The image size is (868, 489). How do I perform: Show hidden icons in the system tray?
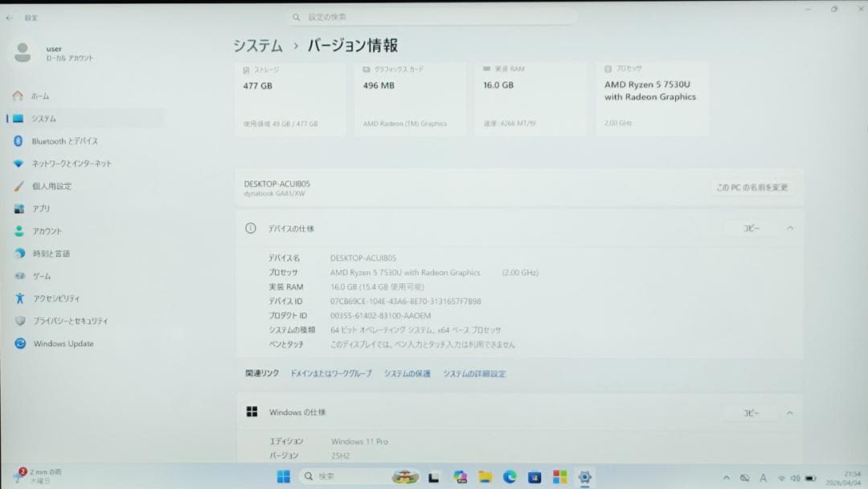tap(726, 477)
